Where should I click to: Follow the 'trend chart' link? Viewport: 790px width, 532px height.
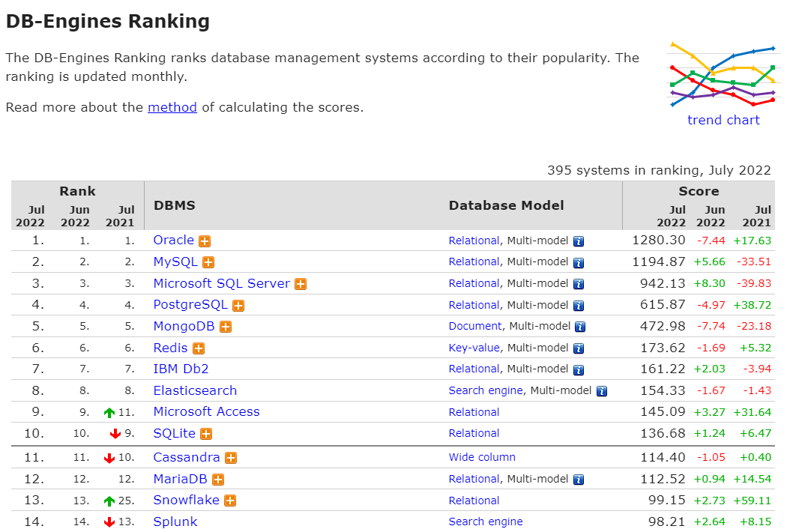tap(723, 121)
